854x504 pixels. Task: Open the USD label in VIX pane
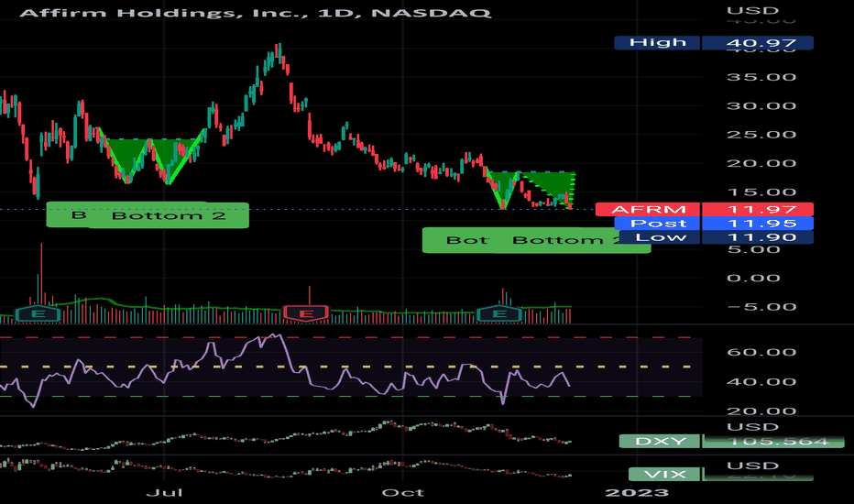[x=752, y=466]
